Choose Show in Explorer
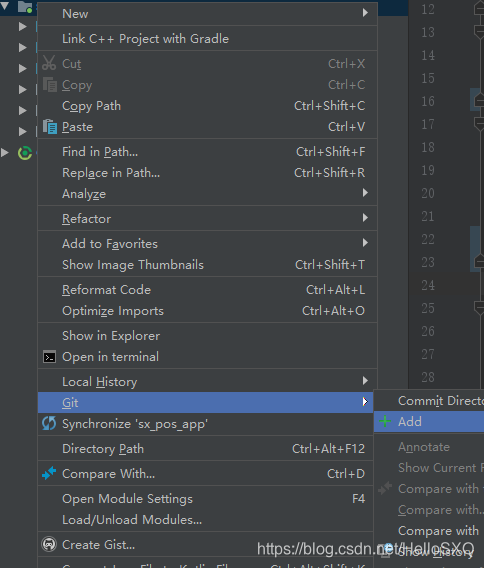Viewport: 484px width, 568px height. pos(207,336)
